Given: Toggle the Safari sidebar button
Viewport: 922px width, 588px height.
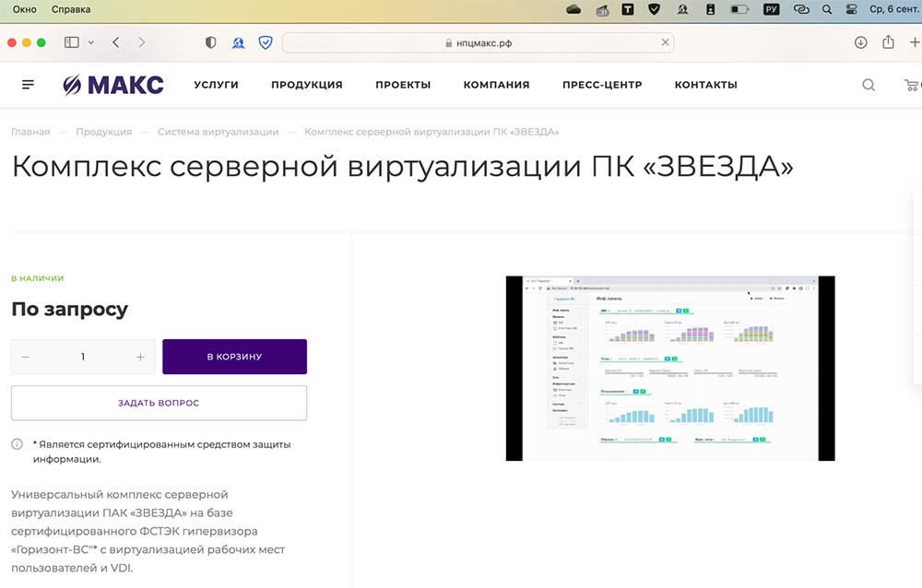Looking at the screenshot, I should click(72, 42).
